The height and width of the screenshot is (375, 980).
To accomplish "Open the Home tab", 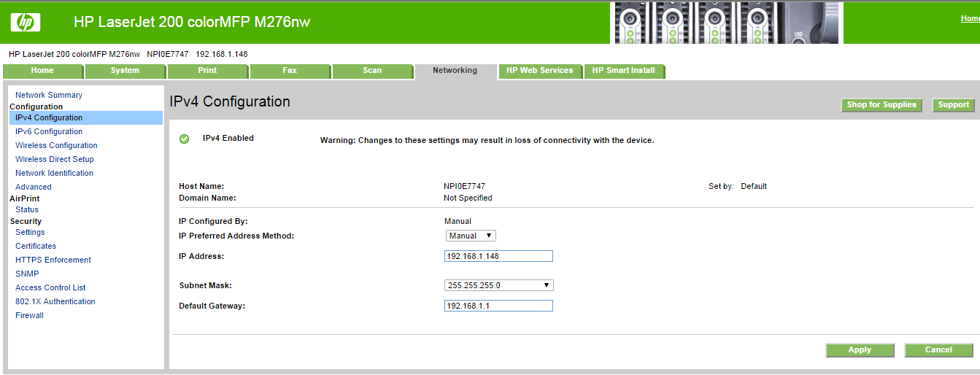I will [43, 71].
